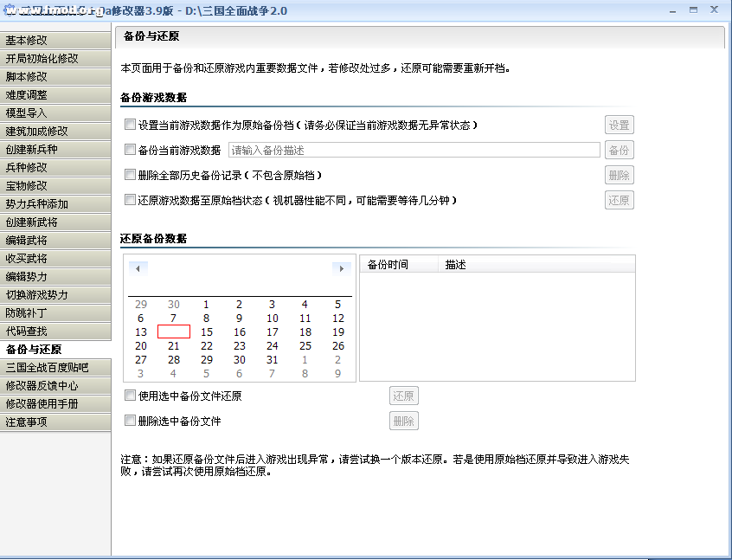Screen dimensions: 732x560
Task: Close the modifier window
Action: (714, 10)
